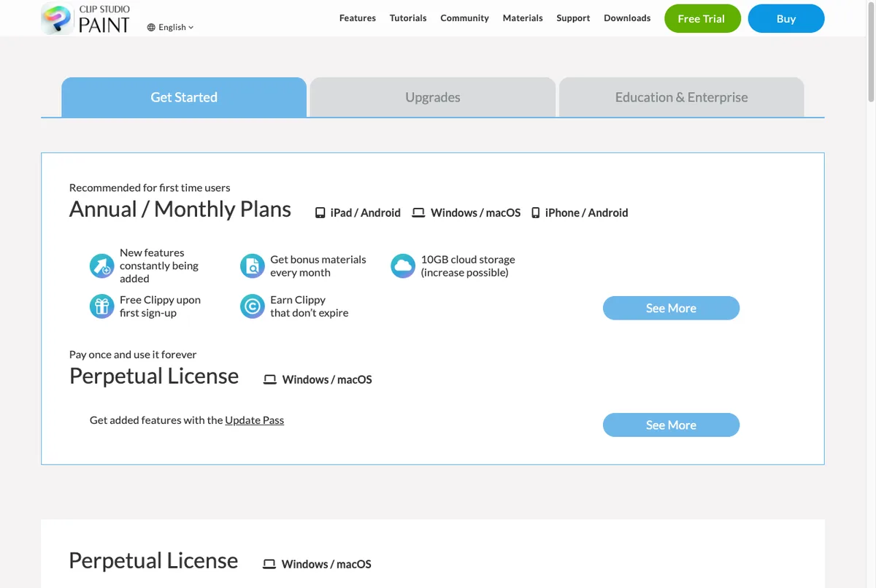
Task: Click the iPhone / Android phone icon
Action: (536, 213)
